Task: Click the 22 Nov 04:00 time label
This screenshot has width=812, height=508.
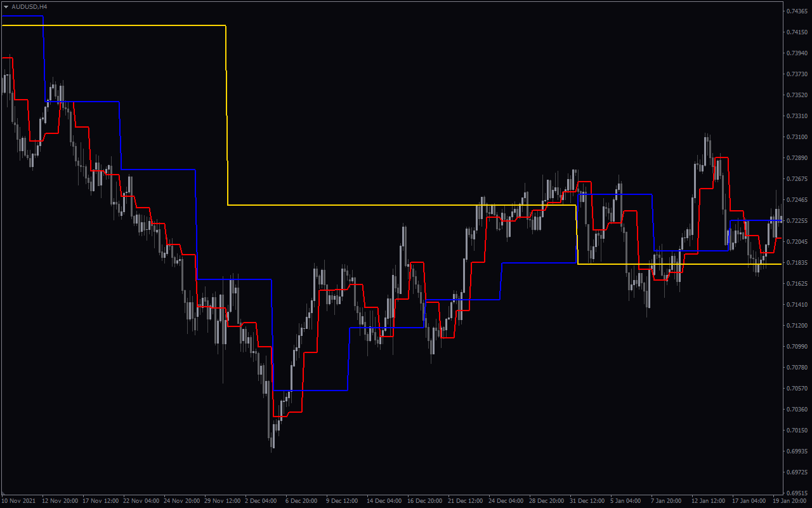Action: (141, 501)
